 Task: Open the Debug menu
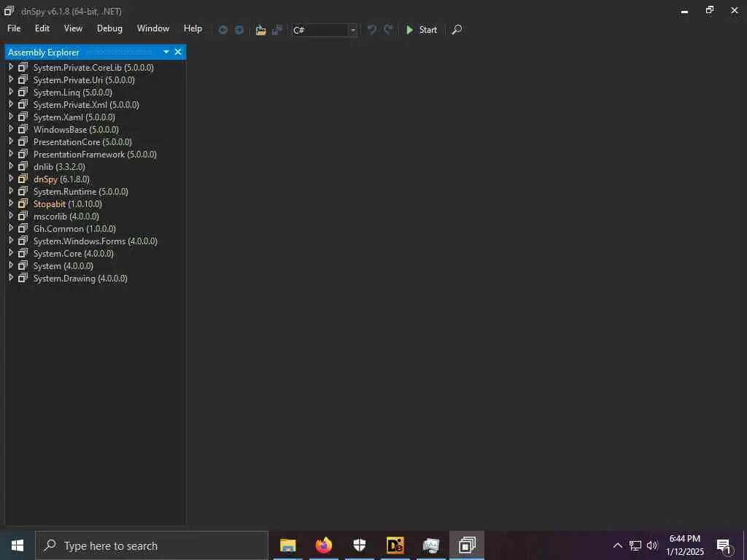(x=109, y=28)
